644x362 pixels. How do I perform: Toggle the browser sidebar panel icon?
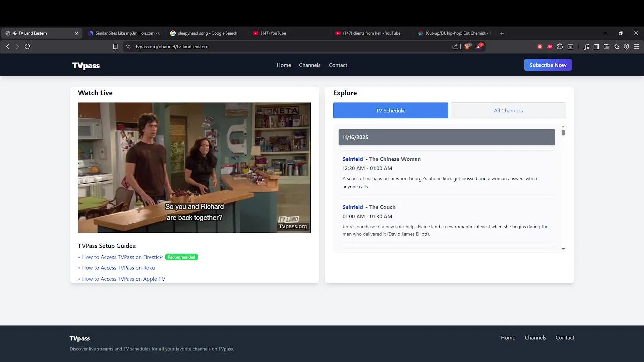click(596, 46)
